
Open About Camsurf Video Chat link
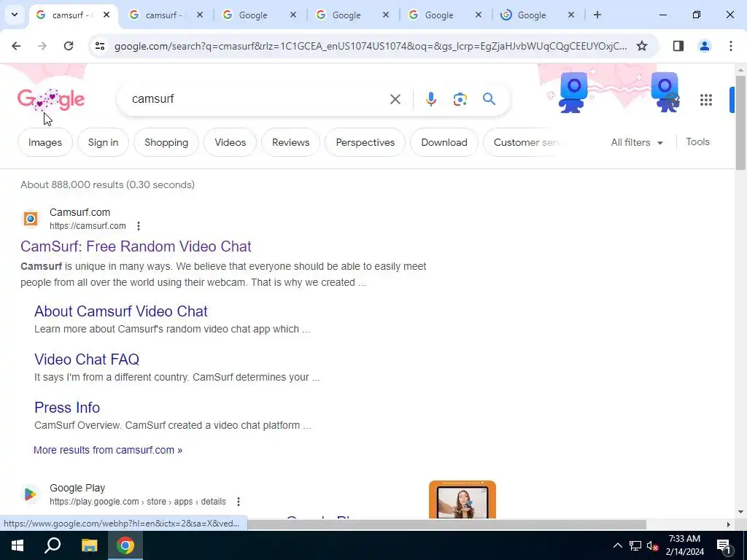point(121,311)
